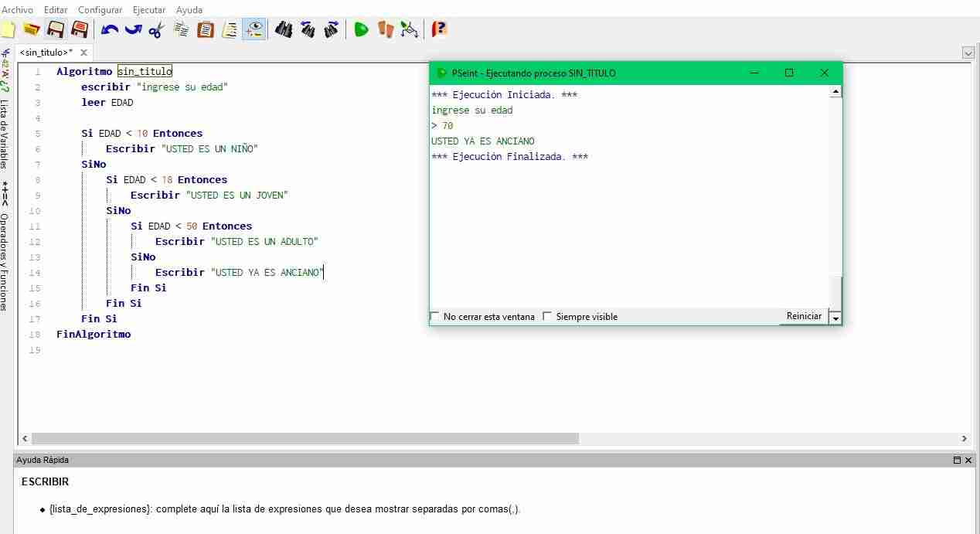980x534 pixels.
Task: Click the find previous binoculars icon
Action: pyautogui.click(x=308, y=29)
